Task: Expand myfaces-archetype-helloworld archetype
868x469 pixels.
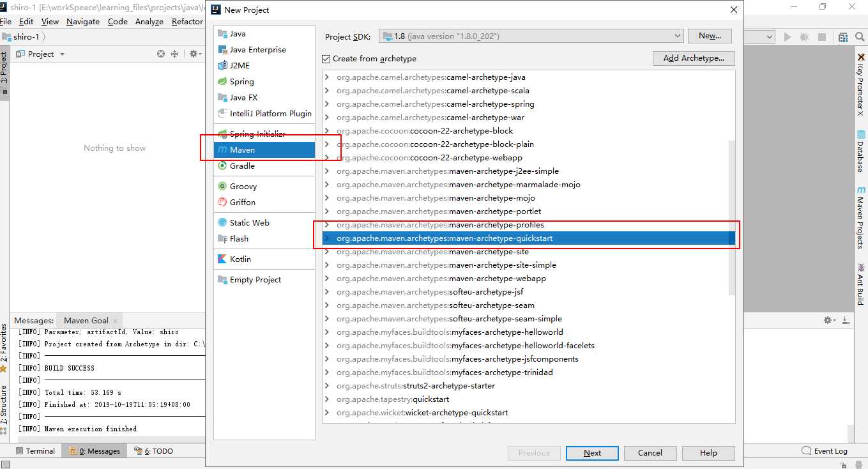Action: click(327, 332)
